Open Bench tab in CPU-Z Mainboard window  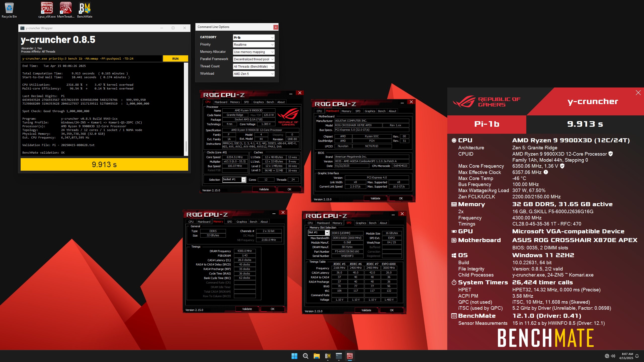382,111
